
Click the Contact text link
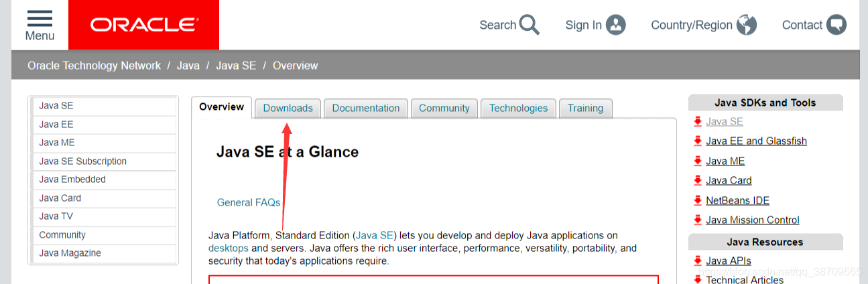[802, 25]
